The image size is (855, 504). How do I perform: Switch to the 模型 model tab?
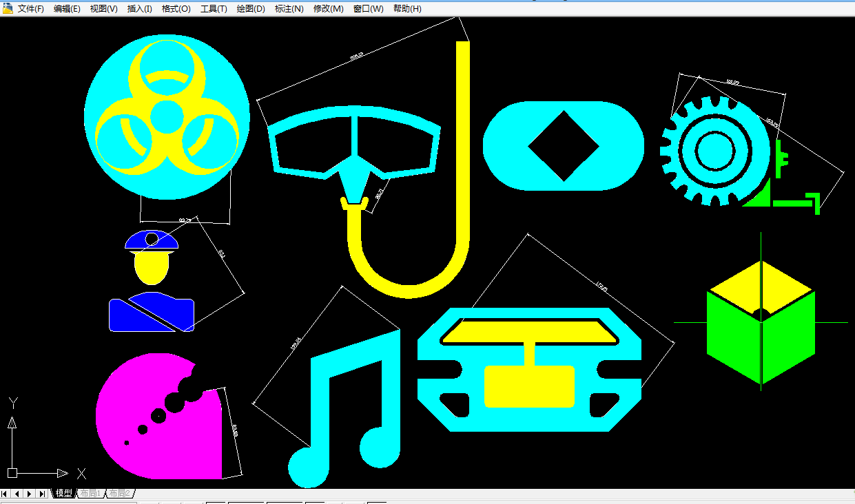[x=64, y=494]
